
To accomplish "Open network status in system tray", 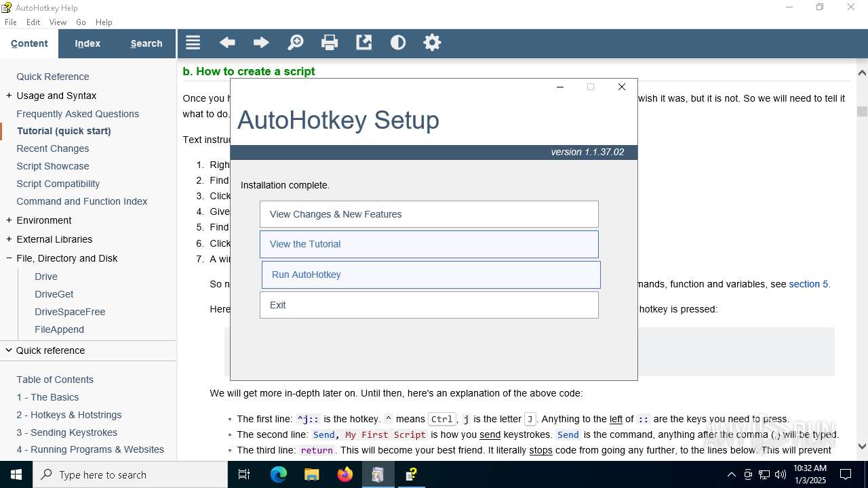I will pos(764,474).
